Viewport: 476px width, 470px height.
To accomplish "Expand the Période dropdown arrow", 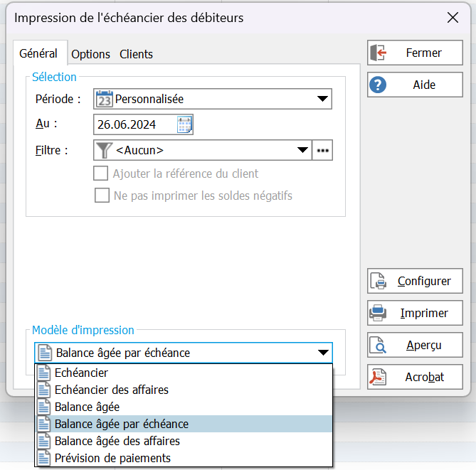I will point(322,99).
